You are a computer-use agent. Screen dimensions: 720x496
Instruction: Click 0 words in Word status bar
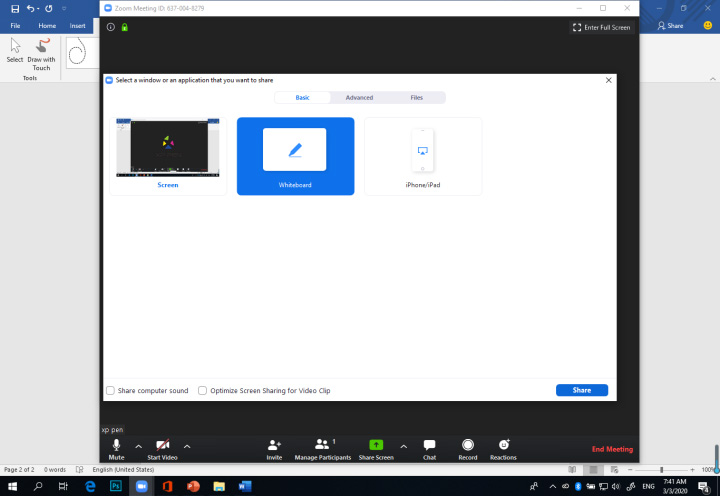pyautogui.click(x=55, y=469)
